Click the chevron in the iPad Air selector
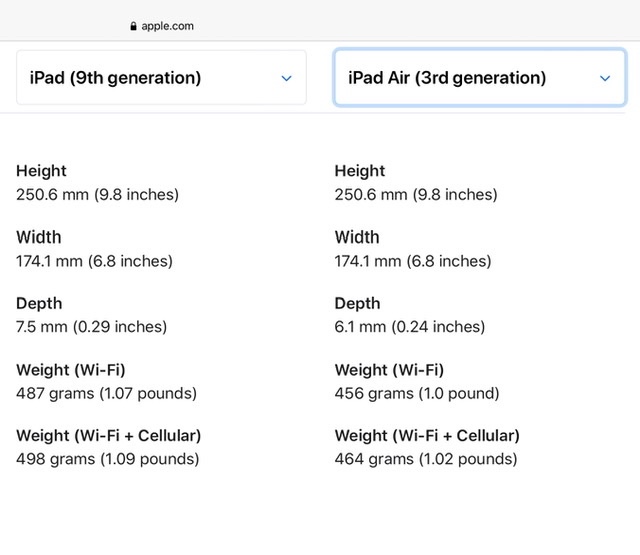Viewport: 640px width, 555px height. tap(605, 78)
